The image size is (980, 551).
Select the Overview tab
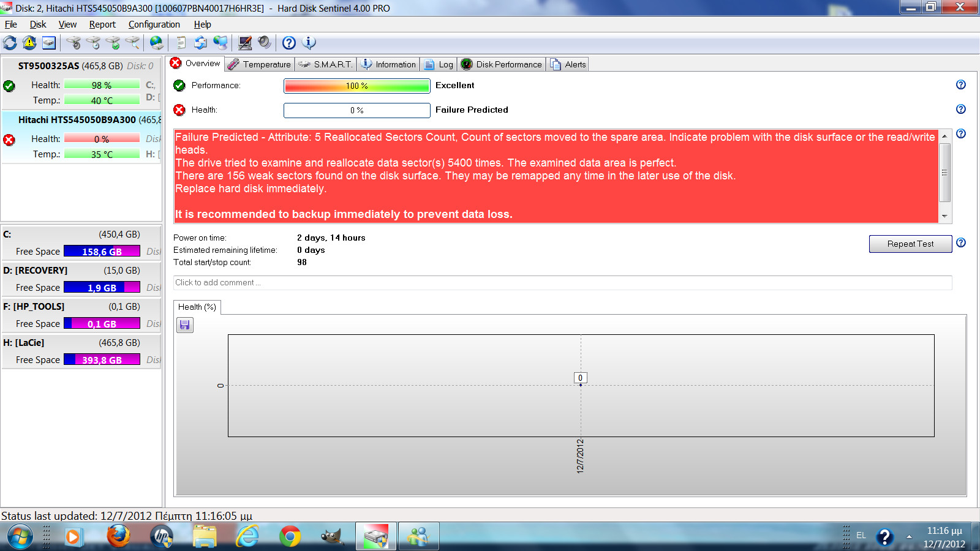click(195, 63)
